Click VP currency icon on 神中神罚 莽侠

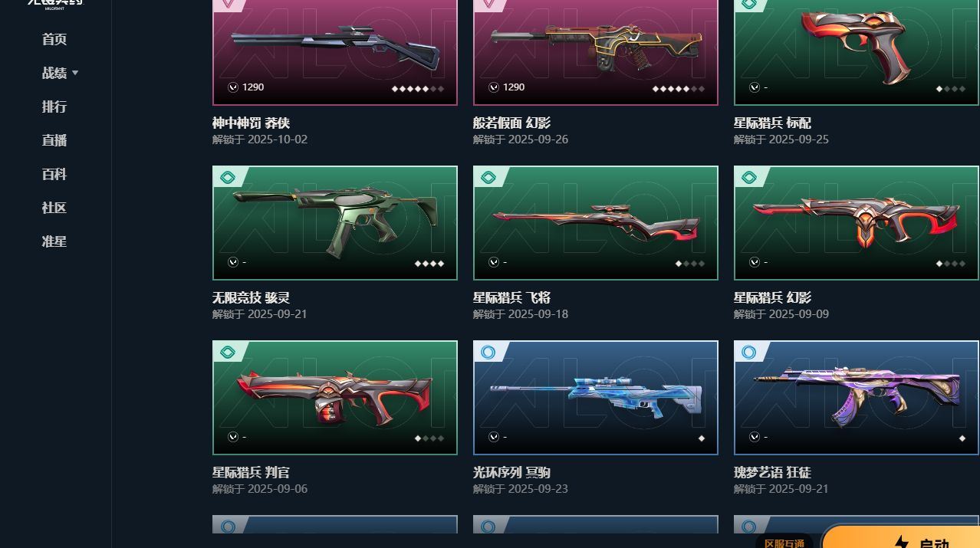[233, 87]
